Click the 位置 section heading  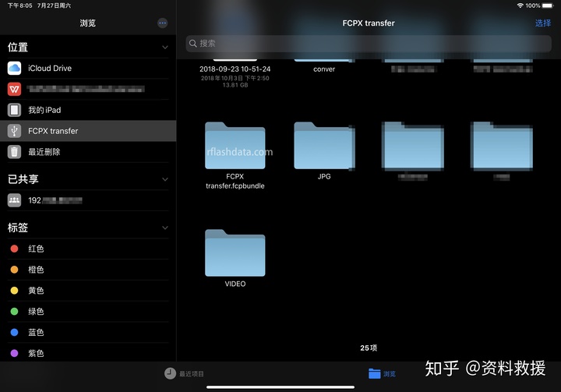click(x=18, y=48)
